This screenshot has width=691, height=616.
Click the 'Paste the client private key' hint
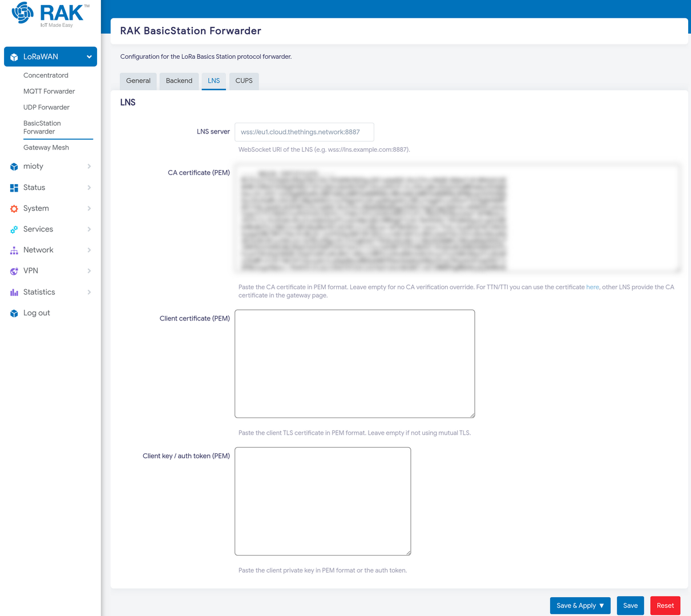click(322, 570)
